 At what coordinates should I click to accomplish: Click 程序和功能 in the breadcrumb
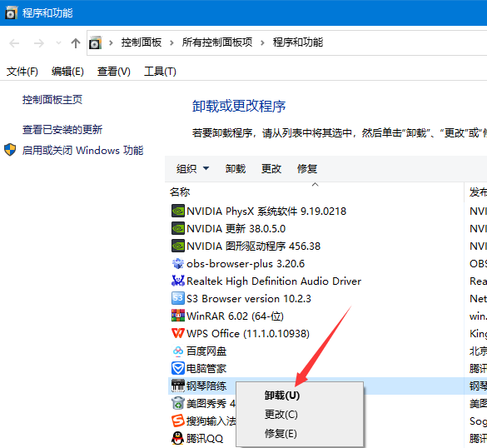298,42
